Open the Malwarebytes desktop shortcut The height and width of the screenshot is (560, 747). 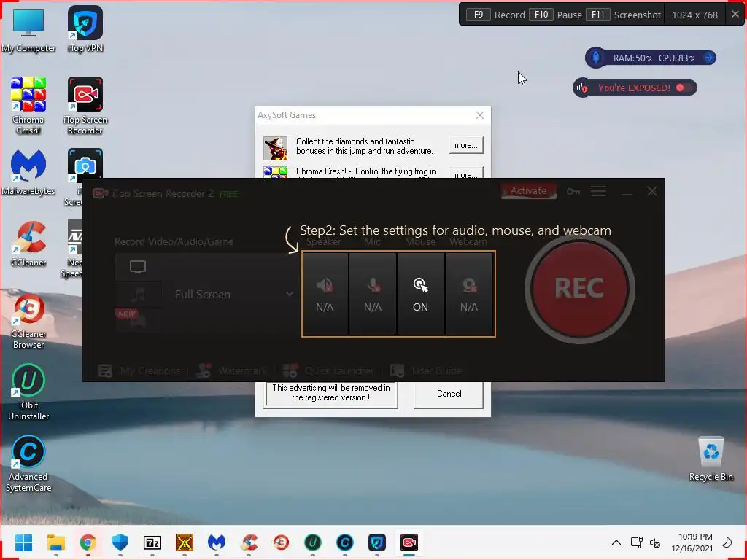(28, 172)
